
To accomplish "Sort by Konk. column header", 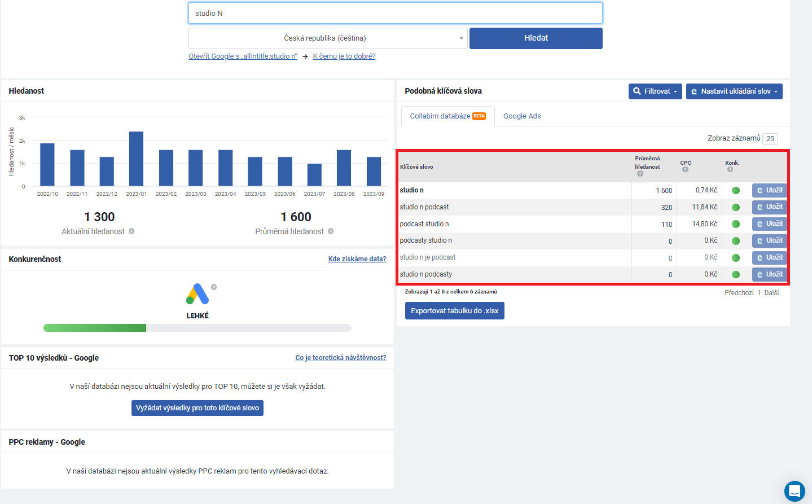I will 732,163.
